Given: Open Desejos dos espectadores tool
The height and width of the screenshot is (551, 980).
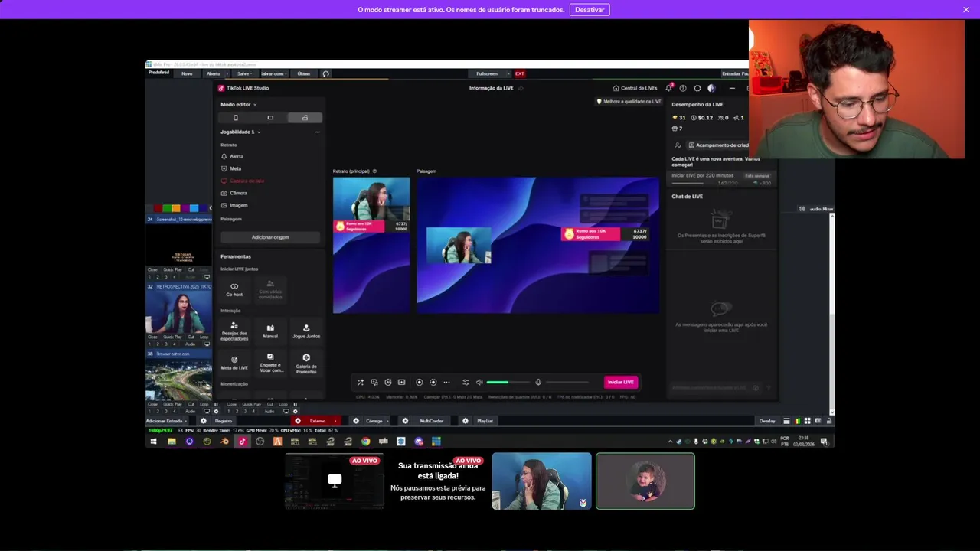Looking at the screenshot, I should click(x=234, y=331).
